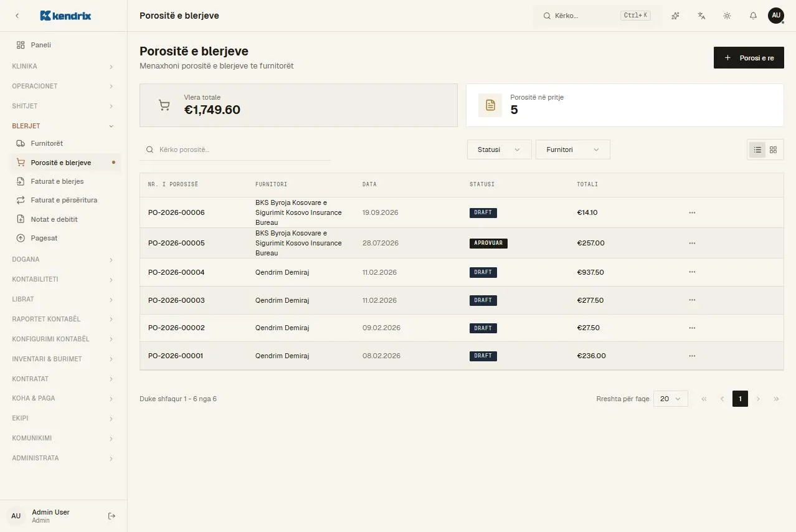This screenshot has height=532, width=796.
Task: Switch to grid view layout
Action: pyautogui.click(x=774, y=150)
